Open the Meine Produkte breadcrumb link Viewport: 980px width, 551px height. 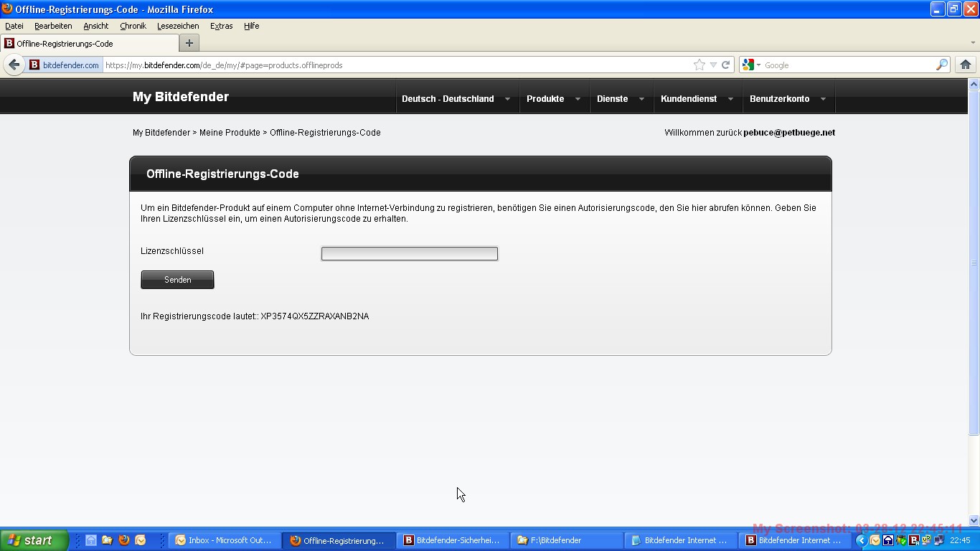(x=230, y=133)
